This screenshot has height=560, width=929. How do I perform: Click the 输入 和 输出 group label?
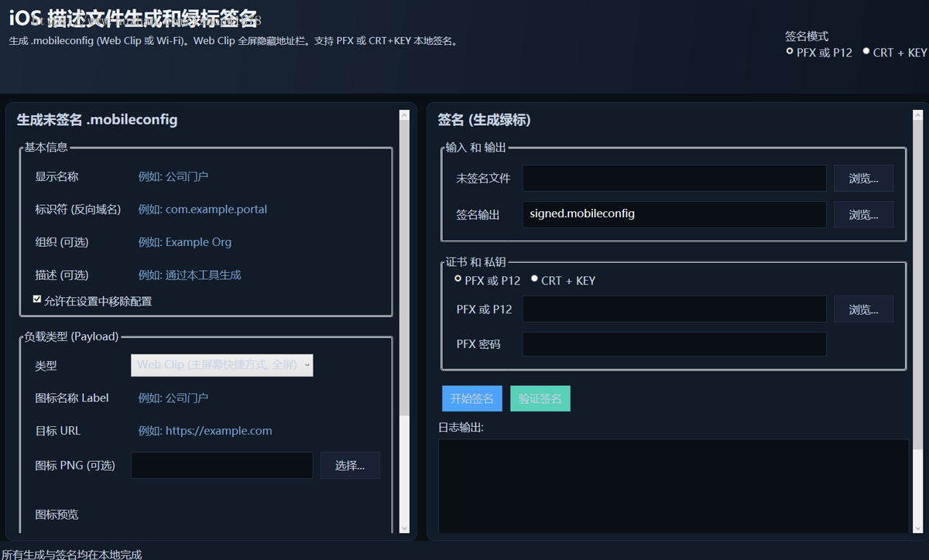[475, 147]
